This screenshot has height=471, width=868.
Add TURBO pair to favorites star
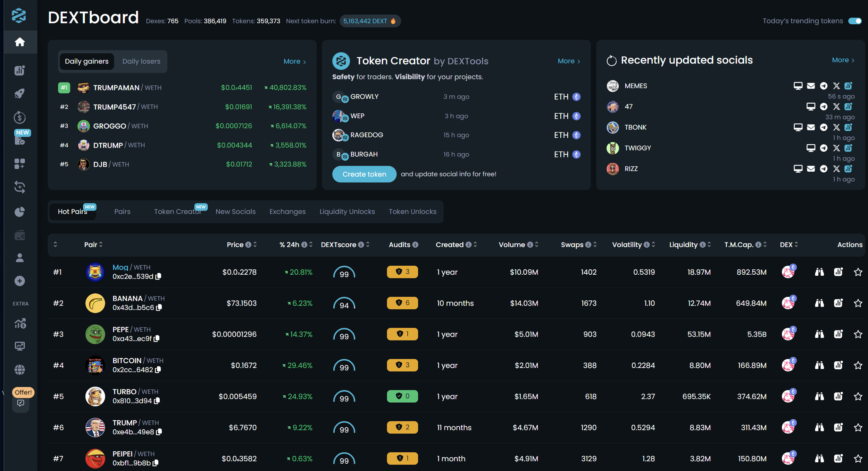tap(858, 396)
